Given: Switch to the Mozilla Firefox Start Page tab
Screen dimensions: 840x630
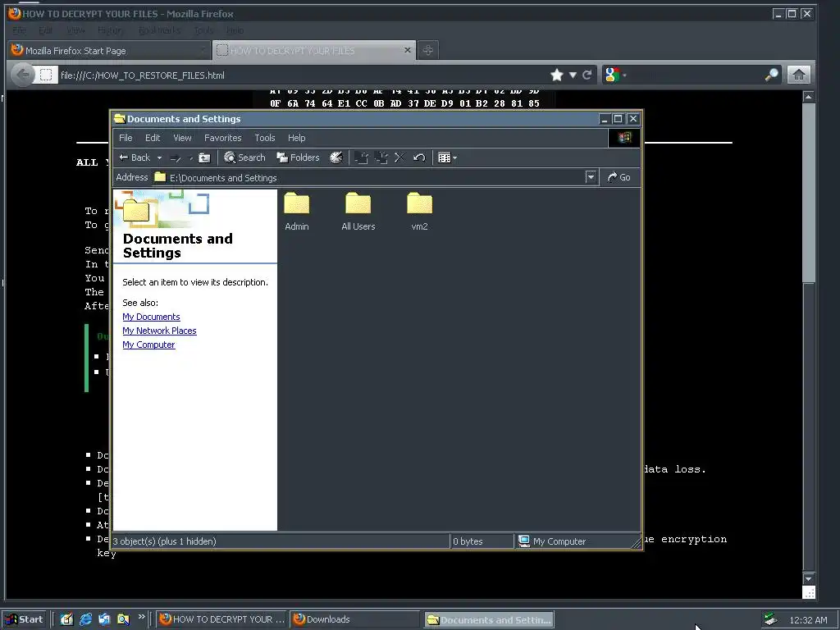Looking at the screenshot, I should 109,50.
